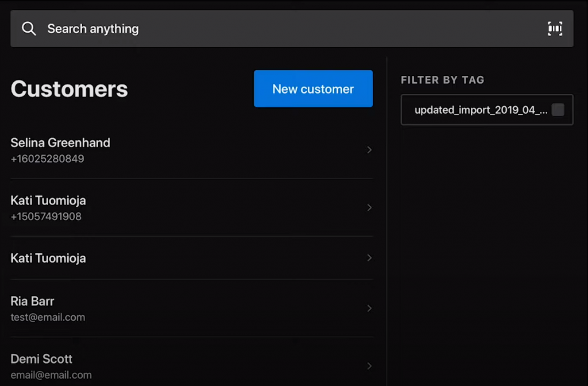Select the updated_import_2019_04 tag filter label
Screen dimensions: 588x386
point(481,110)
